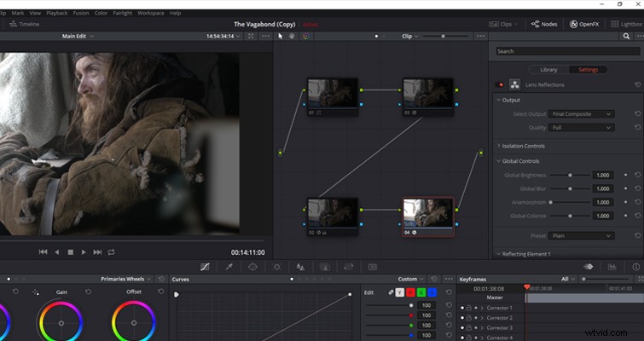Open the Blur sharpen palette icon
The height and width of the screenshot is (341, 644).
300,267
